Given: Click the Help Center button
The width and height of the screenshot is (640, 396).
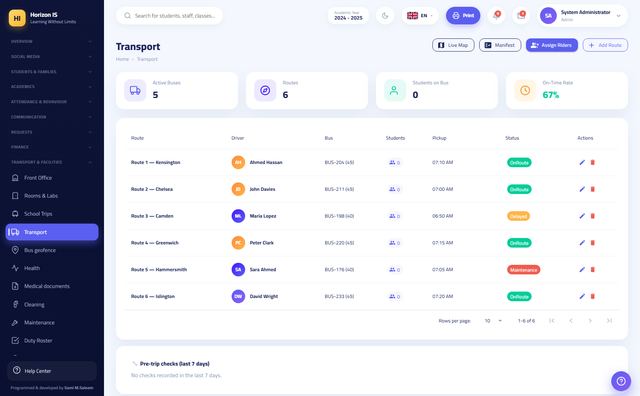Looking at the screenshot, I should (x=52, y=371).
